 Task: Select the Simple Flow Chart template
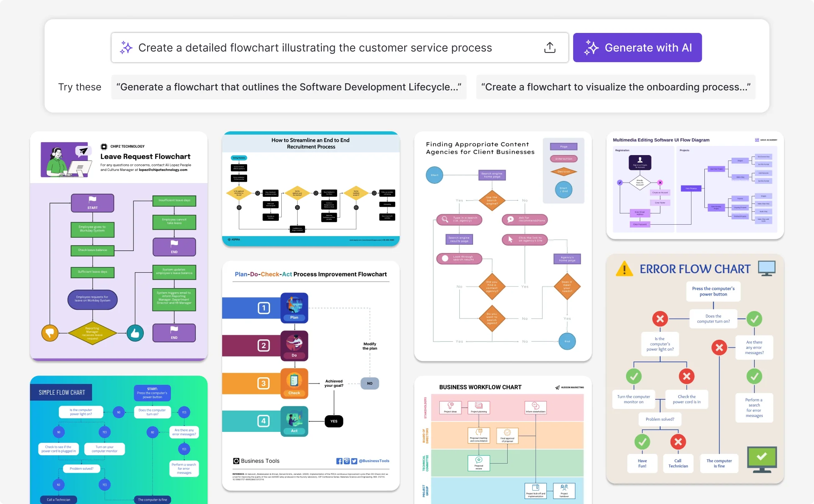coord(118,440)
